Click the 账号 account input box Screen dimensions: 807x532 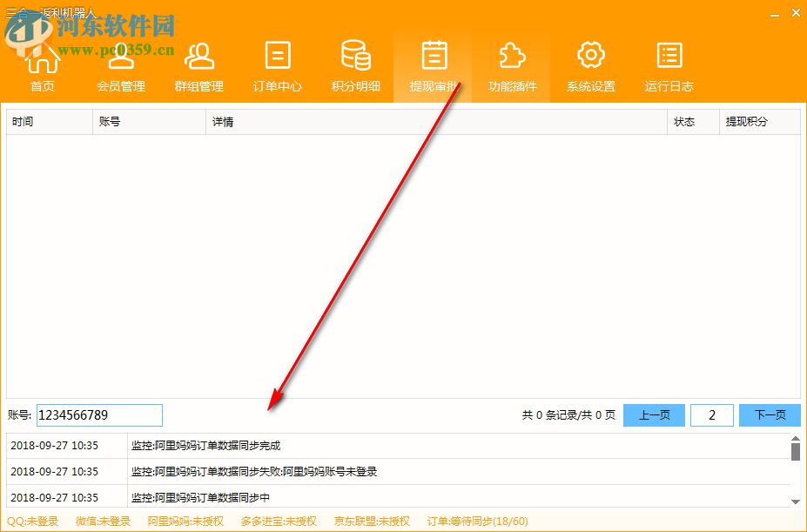point(98,415)
